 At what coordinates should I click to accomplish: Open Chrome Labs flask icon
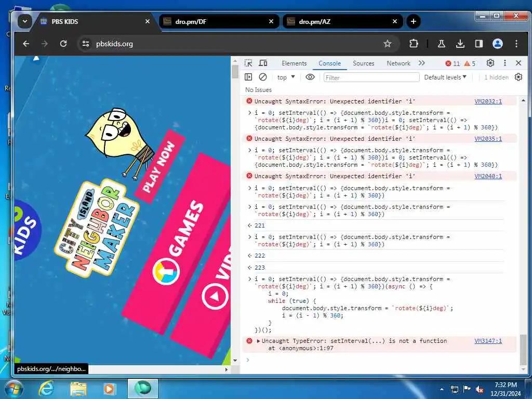click(x=441, y=44)
